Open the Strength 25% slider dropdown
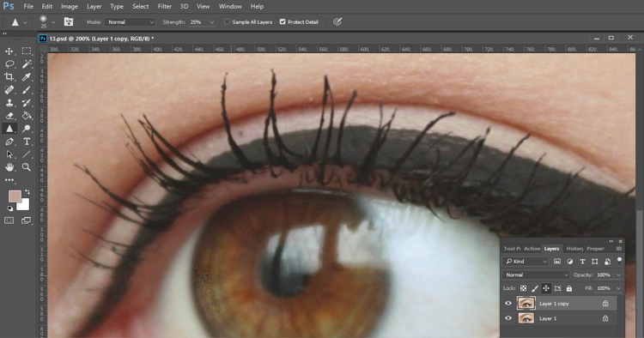This screenshot has width=644, height=338. 212,22
